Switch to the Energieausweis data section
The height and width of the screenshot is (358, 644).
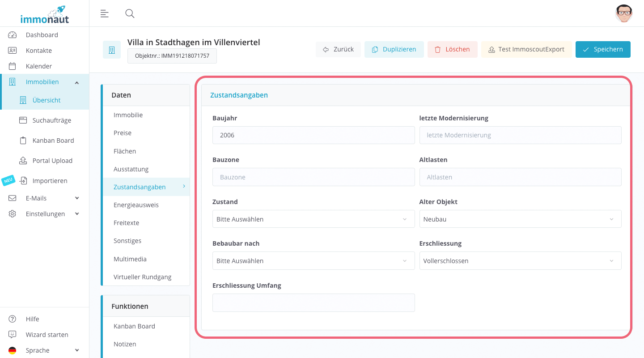pos(136,205)
